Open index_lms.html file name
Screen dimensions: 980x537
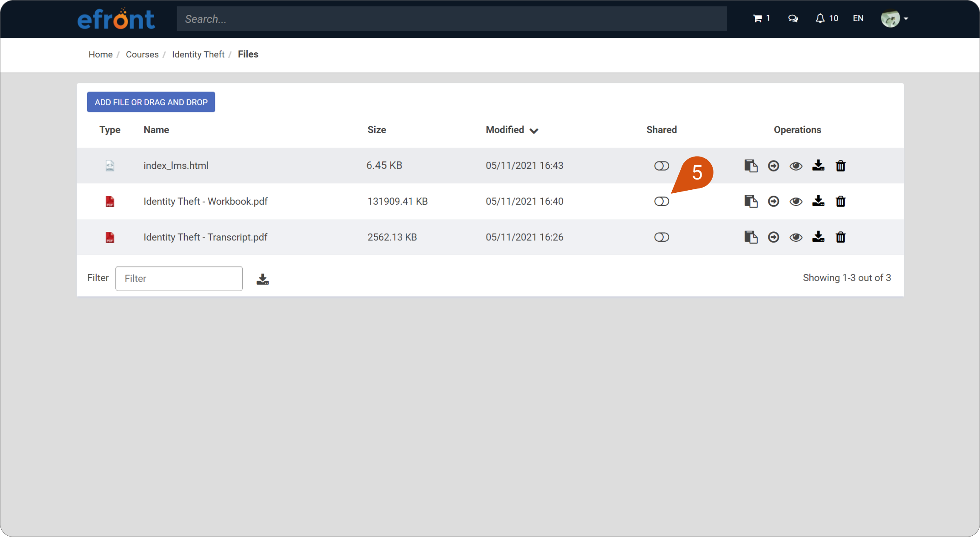click(176, 166)
